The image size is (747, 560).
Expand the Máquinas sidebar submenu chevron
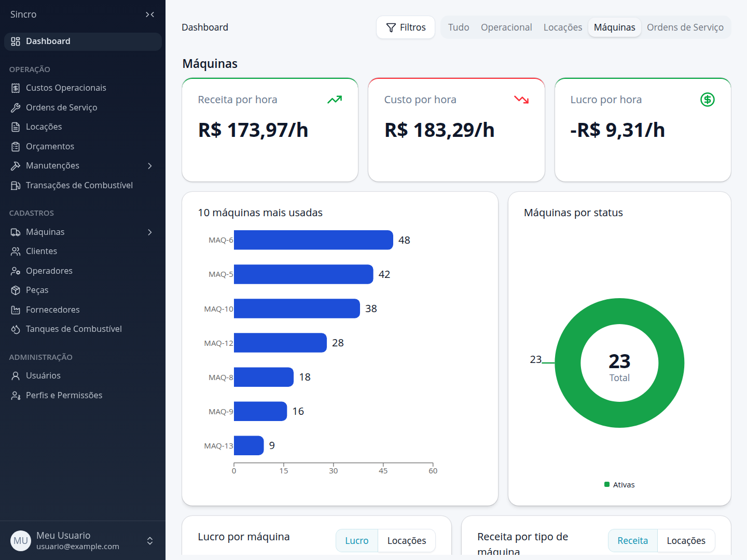[150, 232]
